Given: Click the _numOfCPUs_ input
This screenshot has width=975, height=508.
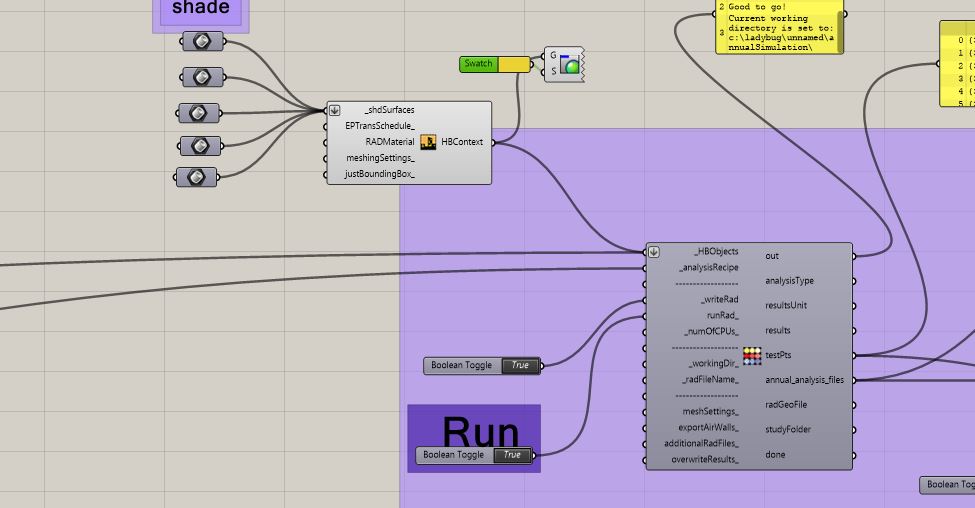Looking at the screenshot, I should click(x=711, y=332).
